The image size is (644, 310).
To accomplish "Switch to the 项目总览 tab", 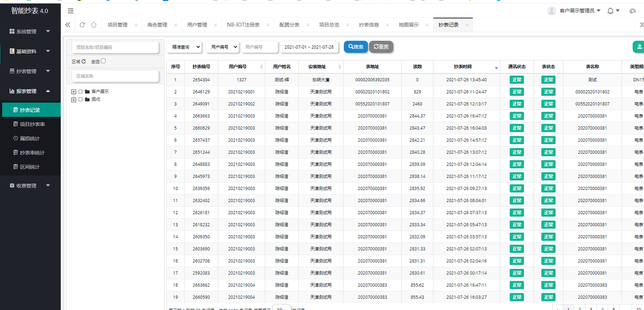I will coord(329,25).
